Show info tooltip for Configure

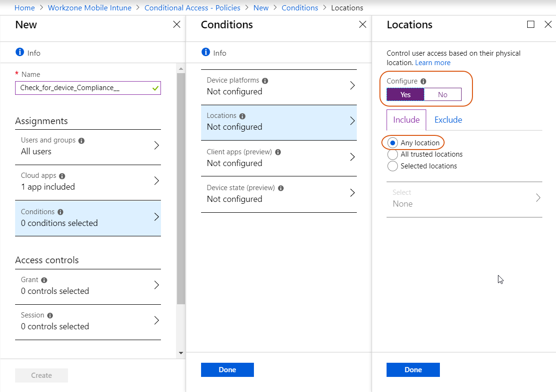coord(423,82)
